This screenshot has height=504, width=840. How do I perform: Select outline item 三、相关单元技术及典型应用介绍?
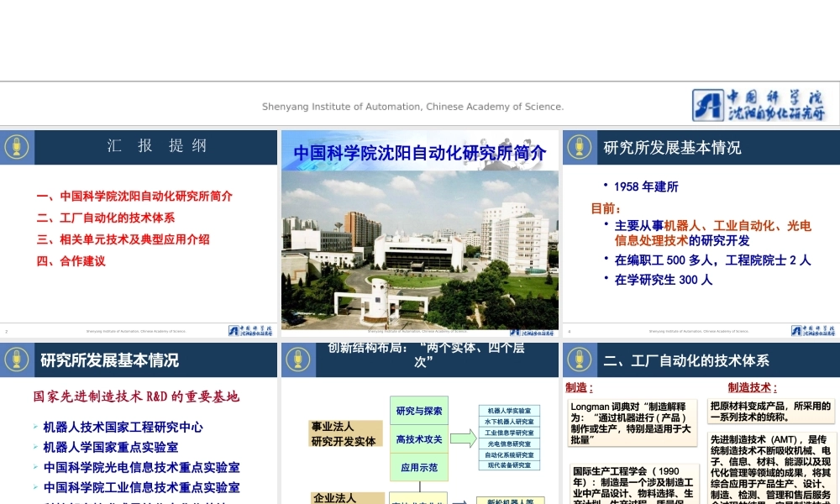click(123, 239)
